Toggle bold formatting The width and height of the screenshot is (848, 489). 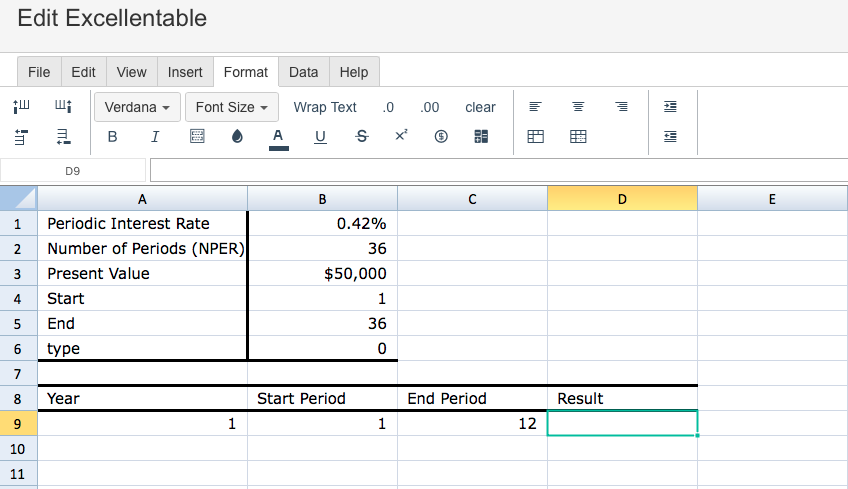(112, 137)
